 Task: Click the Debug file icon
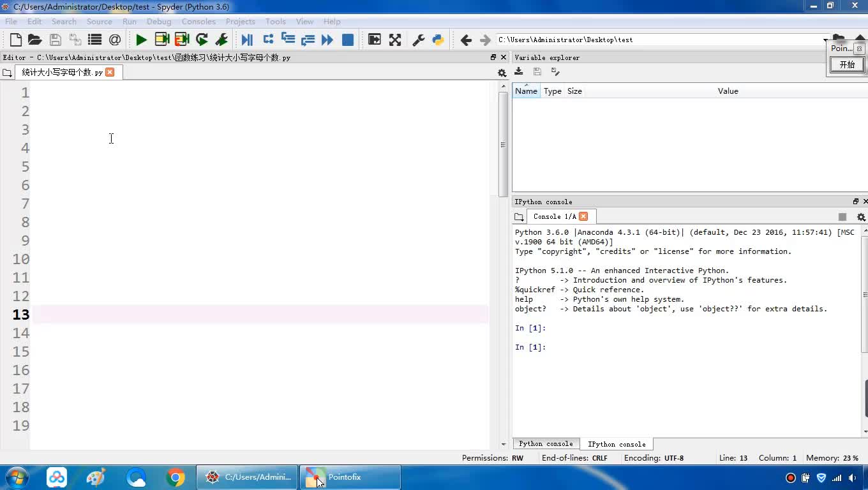247,40
